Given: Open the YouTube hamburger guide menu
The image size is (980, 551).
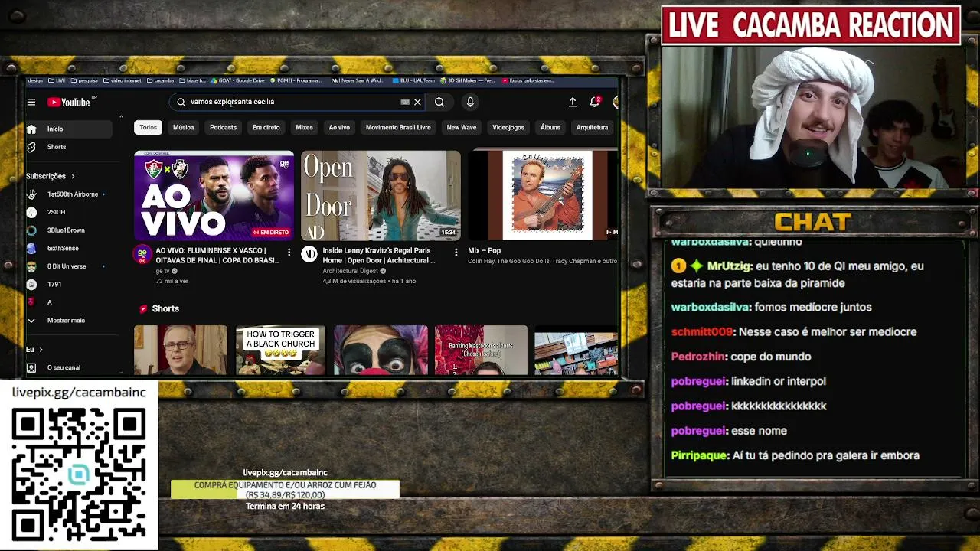Looking at the screenshot, I should (31, 102).
